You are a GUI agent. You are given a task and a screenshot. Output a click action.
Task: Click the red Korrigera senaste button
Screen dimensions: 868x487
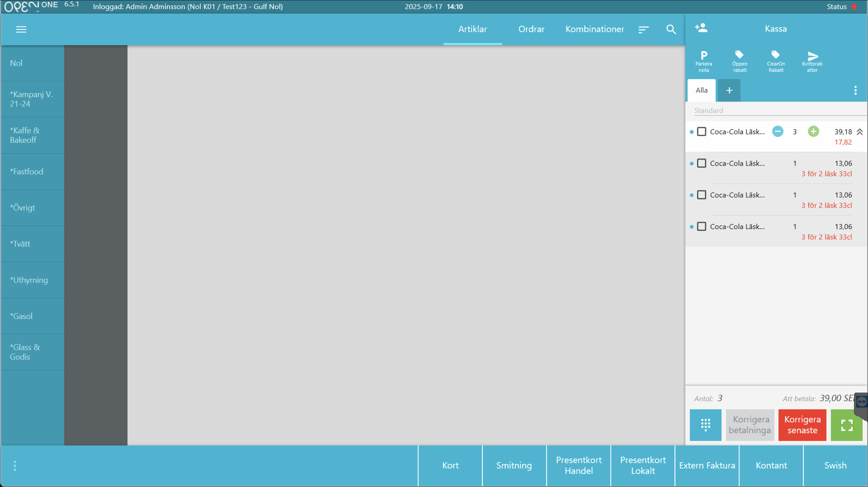pos(802,425)
